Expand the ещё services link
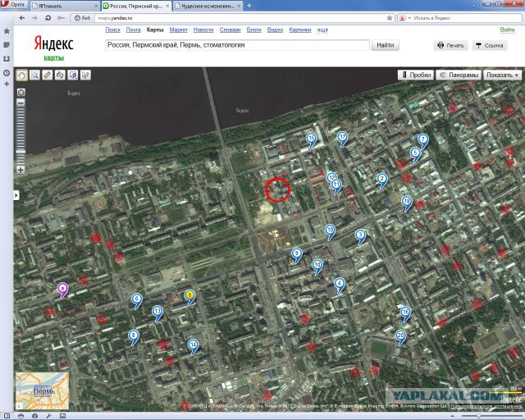The image size is (525, 420). point(322,30)
